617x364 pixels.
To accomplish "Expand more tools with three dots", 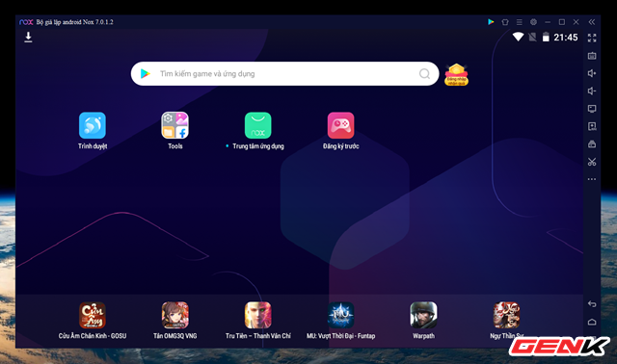I will 592,179.
